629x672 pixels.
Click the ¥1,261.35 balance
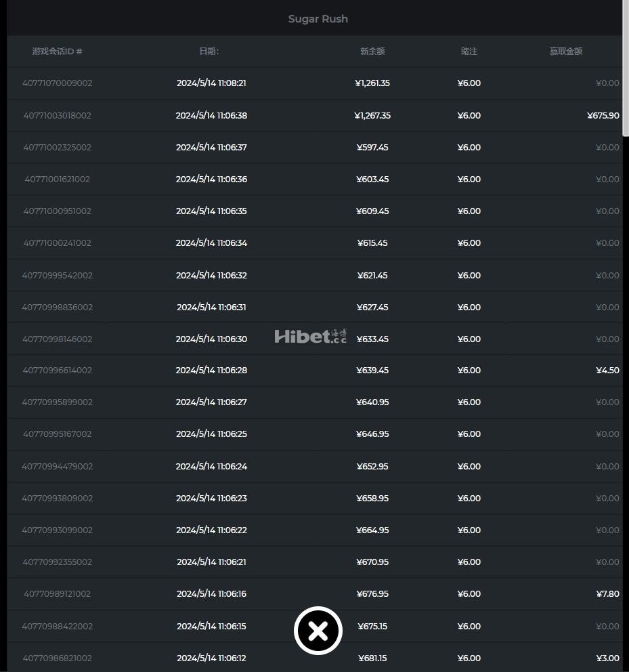click(372, 83)
